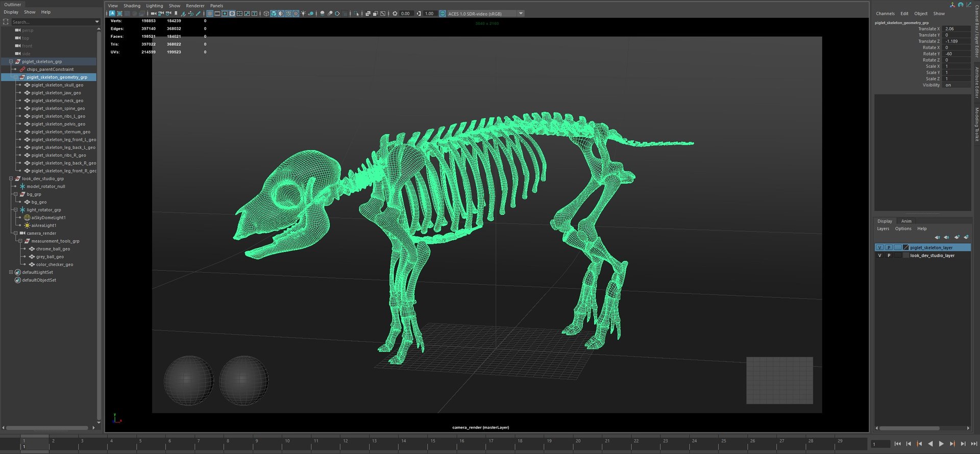This screenshot has height=454, width=980.
Task: Click the grease pencil icon in viewport toolbar
Action: click(198, 14)
